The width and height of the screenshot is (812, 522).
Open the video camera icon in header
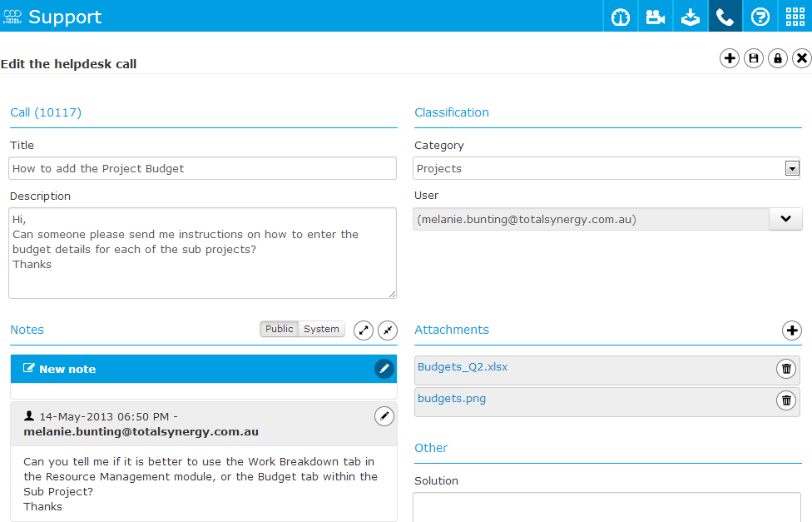coord(655,17)
